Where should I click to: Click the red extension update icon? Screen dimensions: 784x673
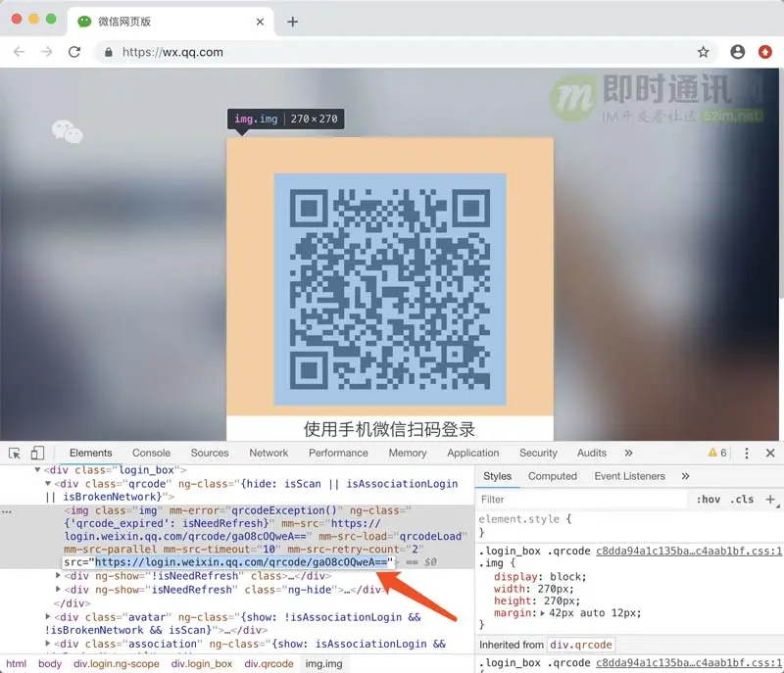coord(765,52)
